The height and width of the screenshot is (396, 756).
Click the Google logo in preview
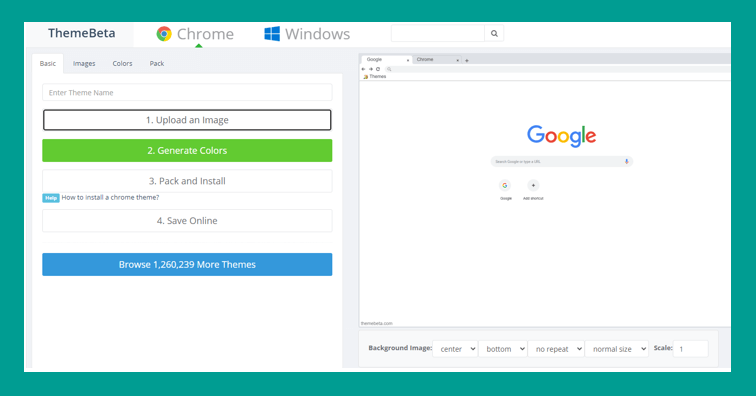click(562, 136)
